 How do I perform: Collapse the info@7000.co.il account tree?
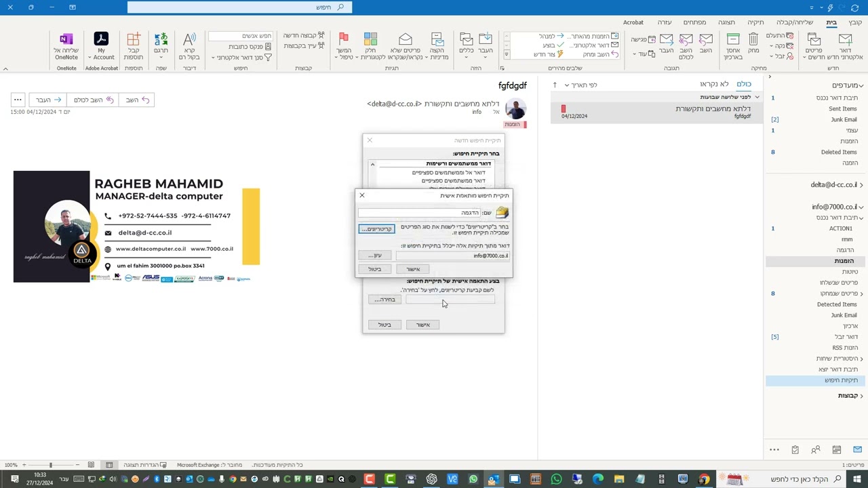coord(862,207)
